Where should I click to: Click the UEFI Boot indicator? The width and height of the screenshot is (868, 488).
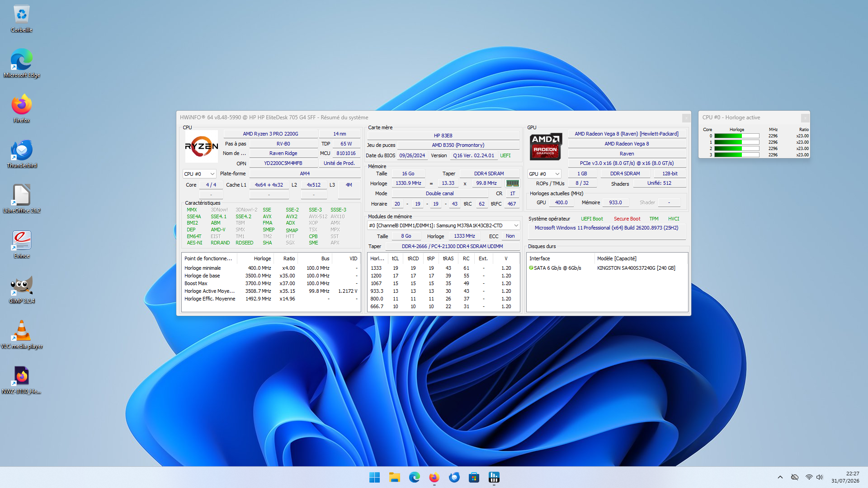592,219
